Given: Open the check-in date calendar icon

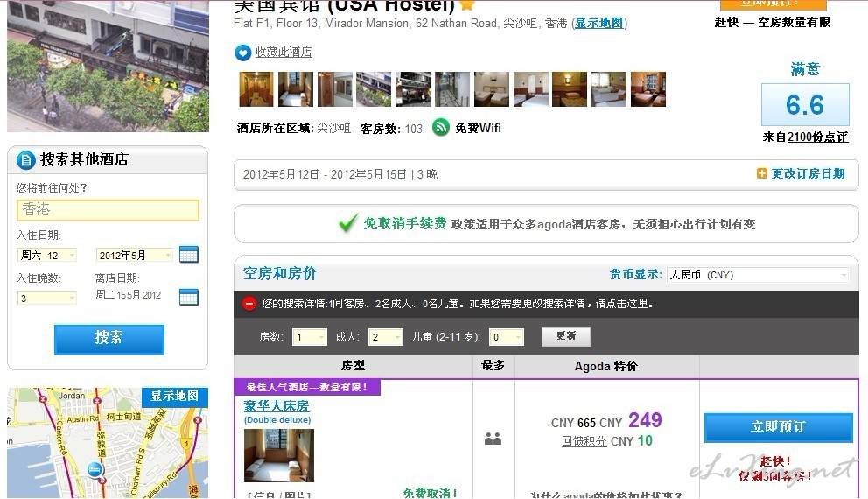Looking at the screenshot, I should 189,254.
